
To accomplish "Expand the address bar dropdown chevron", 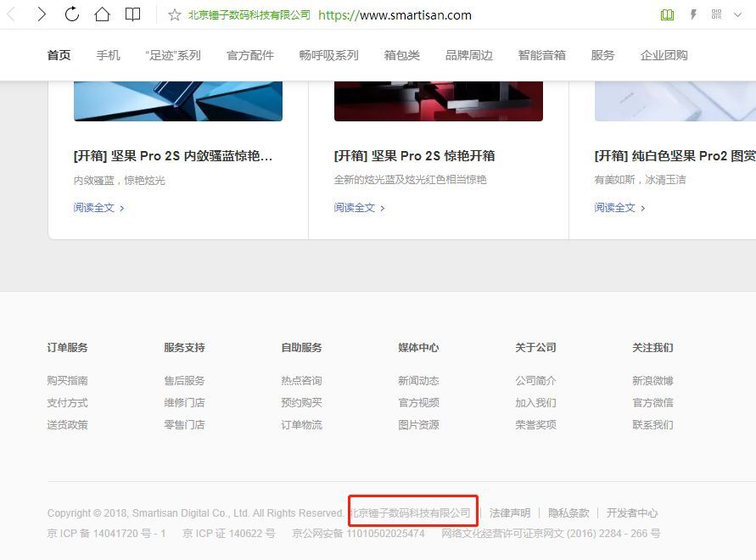I will click(x=737, y=15).
